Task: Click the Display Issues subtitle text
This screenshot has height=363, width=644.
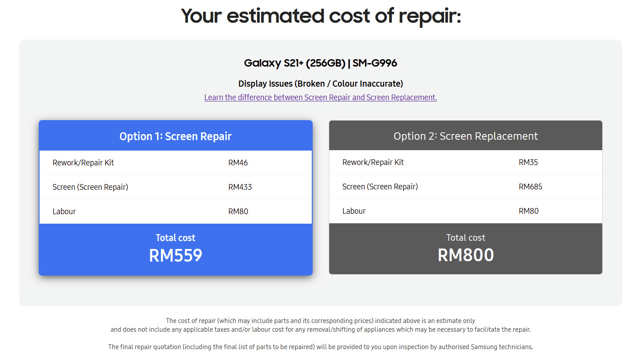Action: click(320, 84)
